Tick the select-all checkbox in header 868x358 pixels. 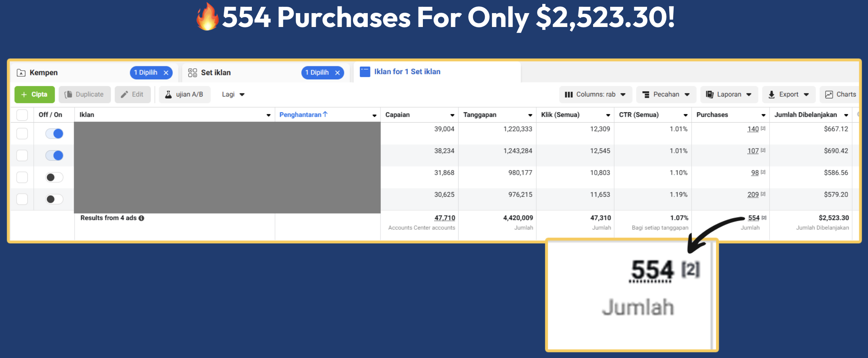click(x=22, y=115)
